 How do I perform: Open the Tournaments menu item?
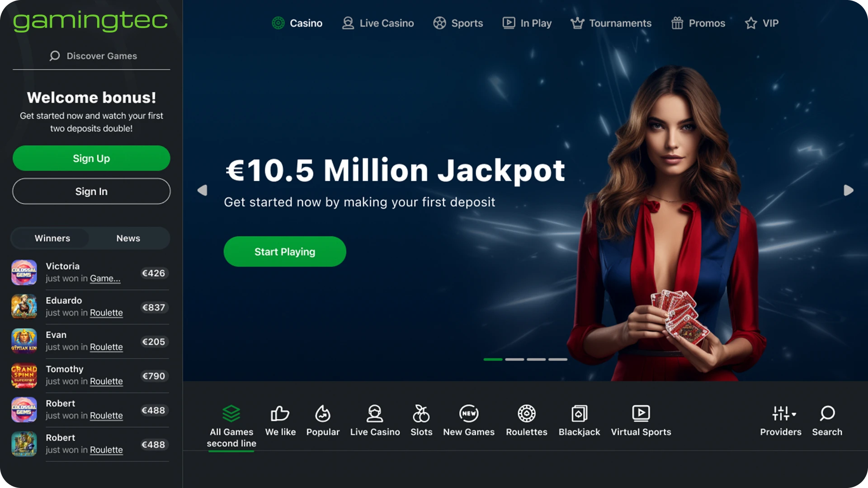[x=611, y=23]
